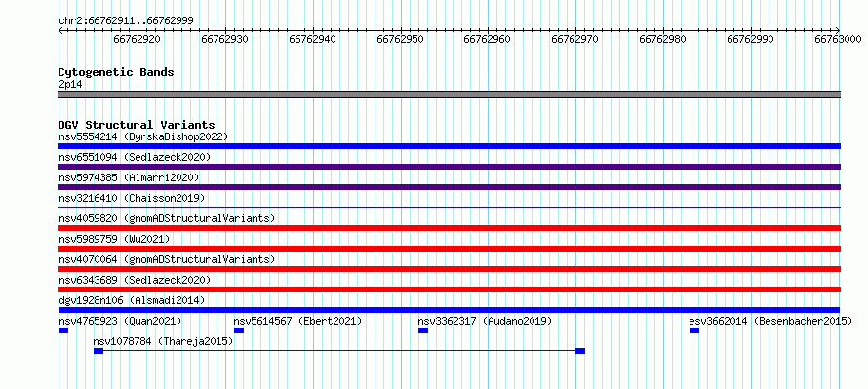This screenshot has height=389, width=868.
Task: Click the 'nsv6551094 (Sedlazeck2020)' label
Action: tap(135, 157)
